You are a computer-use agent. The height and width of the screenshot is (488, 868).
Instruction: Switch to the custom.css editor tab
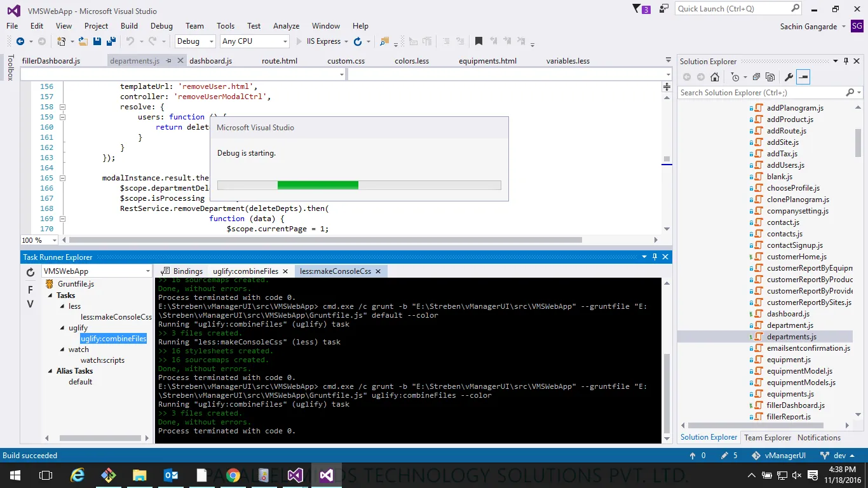click(346, 61)
